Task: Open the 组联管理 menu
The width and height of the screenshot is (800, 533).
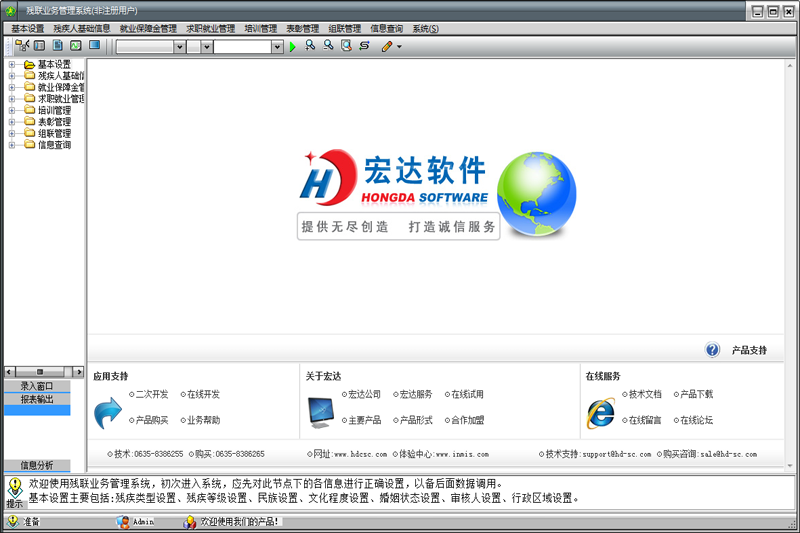Action: [344, 29]
